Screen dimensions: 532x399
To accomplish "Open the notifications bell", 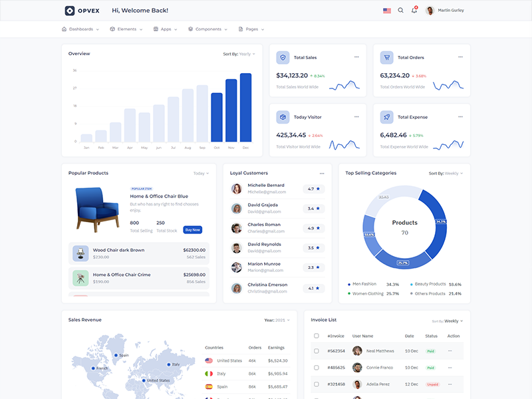I will point(414,10).
